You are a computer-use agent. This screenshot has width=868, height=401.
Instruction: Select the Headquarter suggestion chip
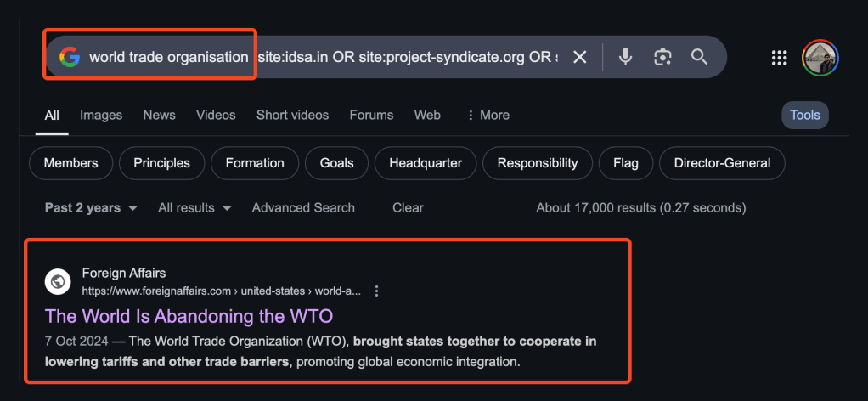click(426, 163)
